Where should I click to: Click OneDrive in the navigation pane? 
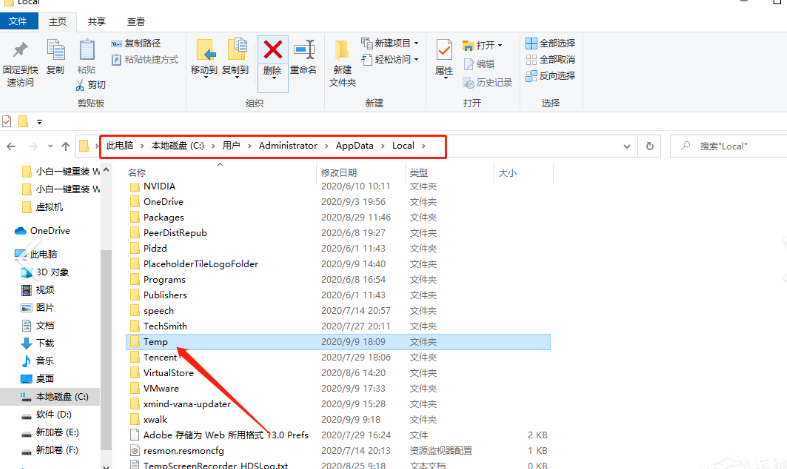coord(50,231)
